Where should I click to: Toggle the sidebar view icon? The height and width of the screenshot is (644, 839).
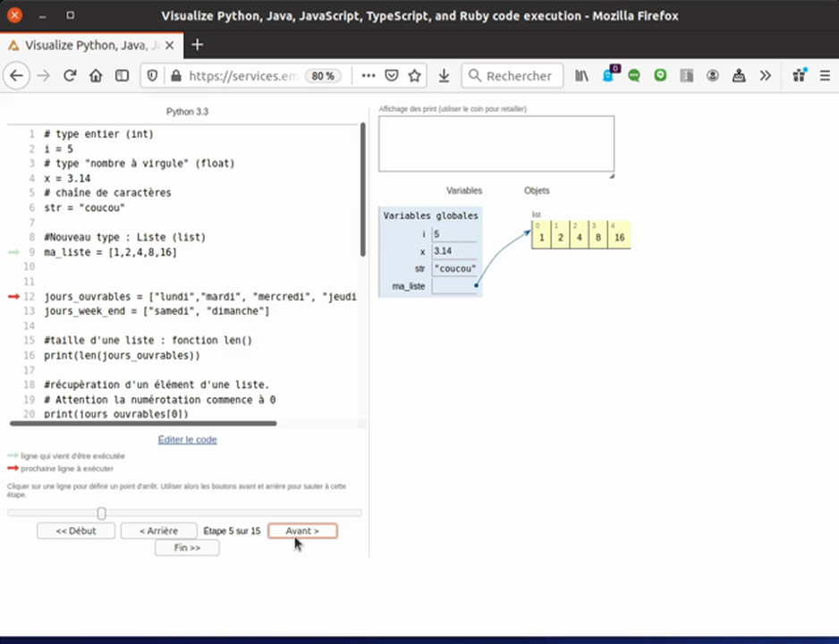[122, 76]
